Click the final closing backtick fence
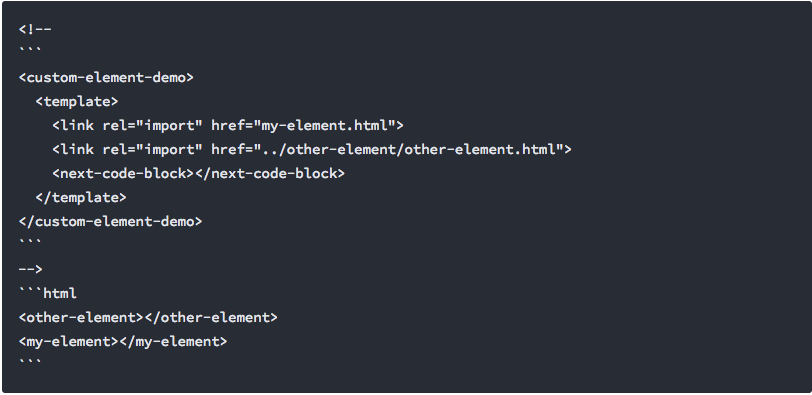 coord(30,362)
